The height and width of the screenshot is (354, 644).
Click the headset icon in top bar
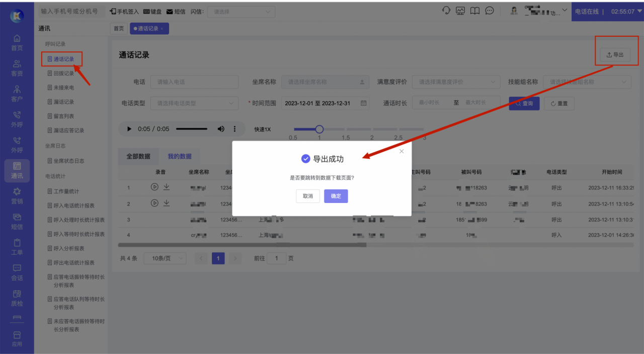tap(446, 11)
